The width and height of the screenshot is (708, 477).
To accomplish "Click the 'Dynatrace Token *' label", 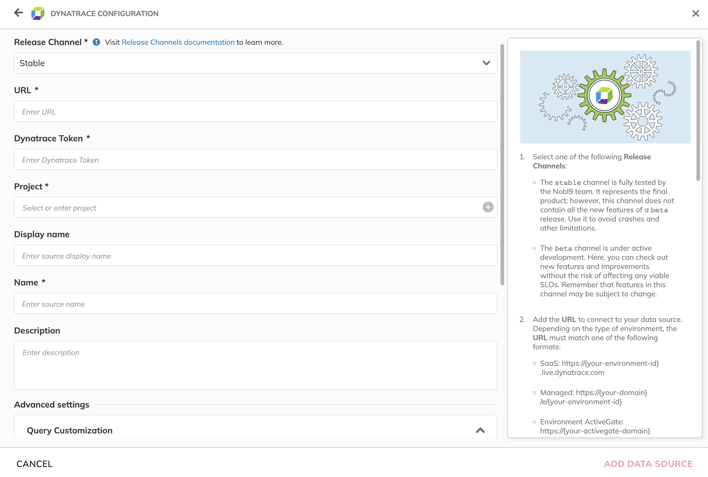I will 52,138.
